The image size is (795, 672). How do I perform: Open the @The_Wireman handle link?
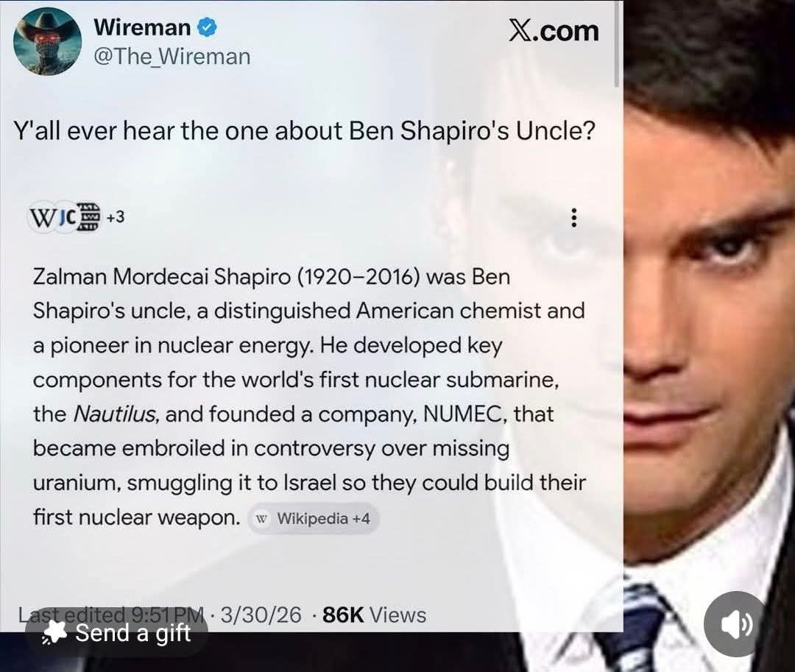click(x=172, y=56)
